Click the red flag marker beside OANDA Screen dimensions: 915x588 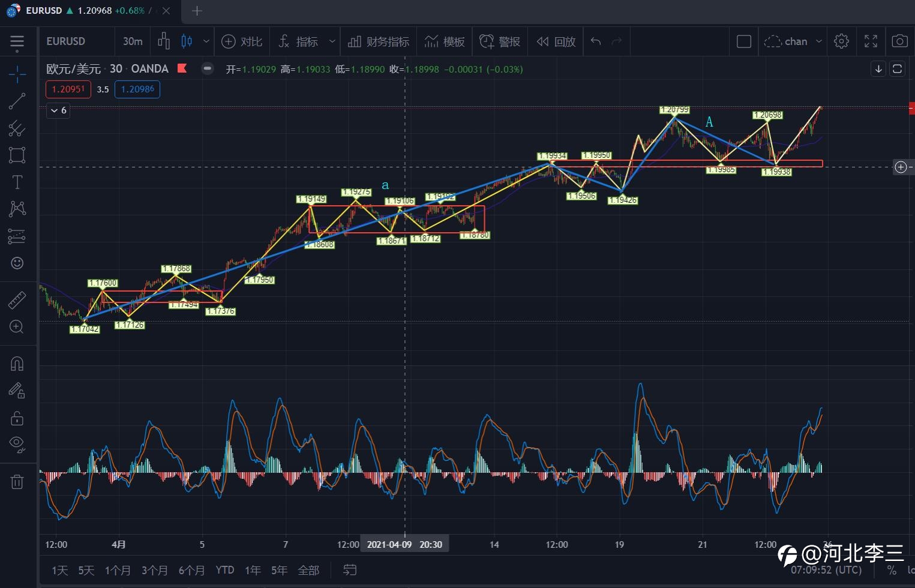tap(182, 68)
